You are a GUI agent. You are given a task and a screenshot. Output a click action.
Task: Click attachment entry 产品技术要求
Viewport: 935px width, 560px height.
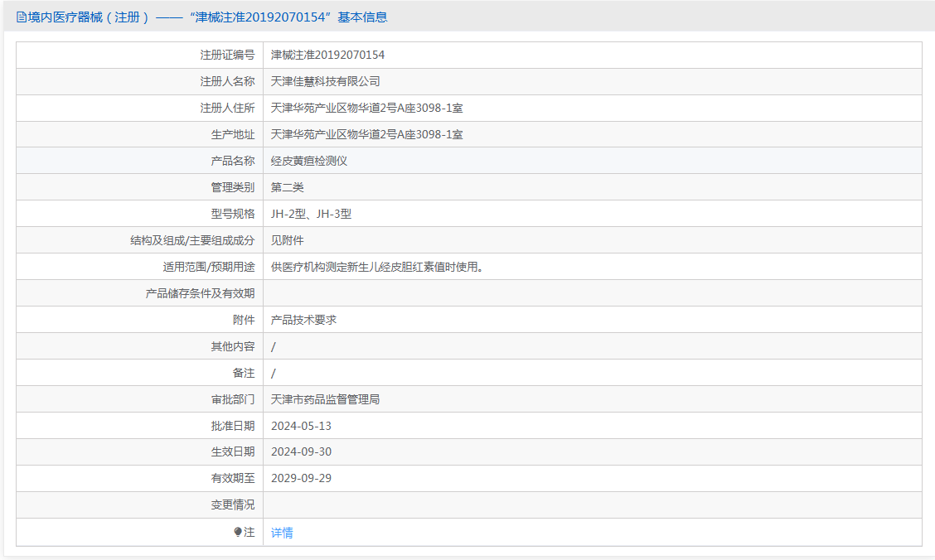[x=303, y=320]
